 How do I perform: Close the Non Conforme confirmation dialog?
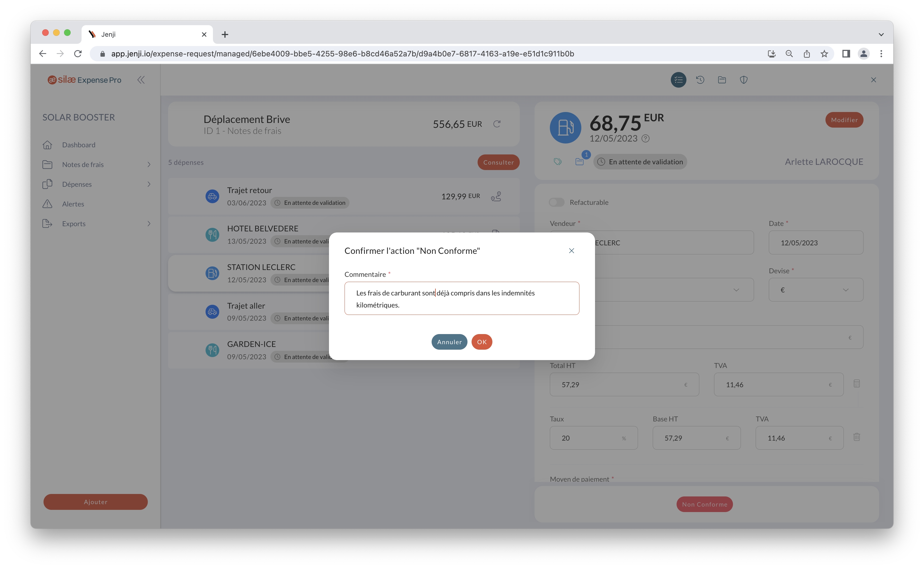click(571, 251)
